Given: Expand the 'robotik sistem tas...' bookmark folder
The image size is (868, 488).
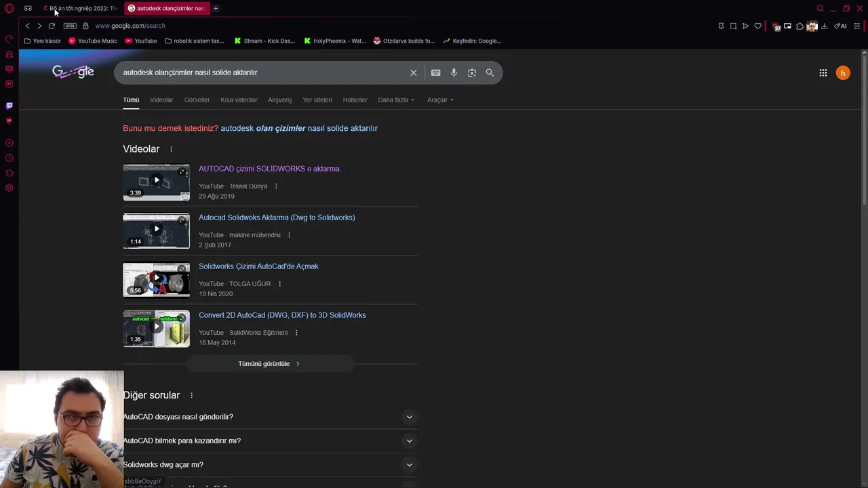Looking at the screenshot, I should point(194,41).
